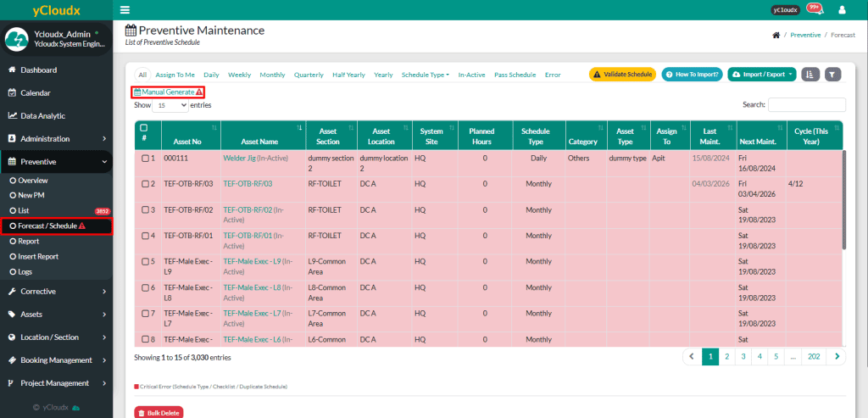The width and height of the screenshot is (868, 418).
Task: Open the Show entries count dropdown
Action: click(x=170, y=105)
